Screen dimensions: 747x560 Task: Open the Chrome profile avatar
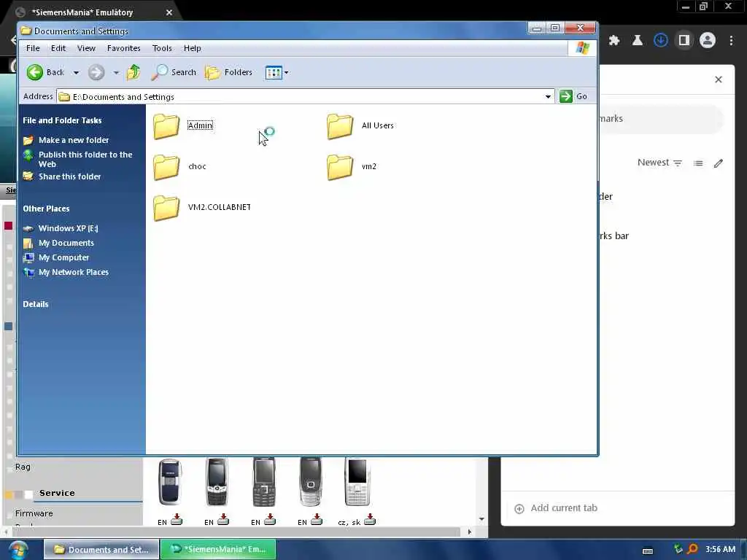click(x=708, y=41)
